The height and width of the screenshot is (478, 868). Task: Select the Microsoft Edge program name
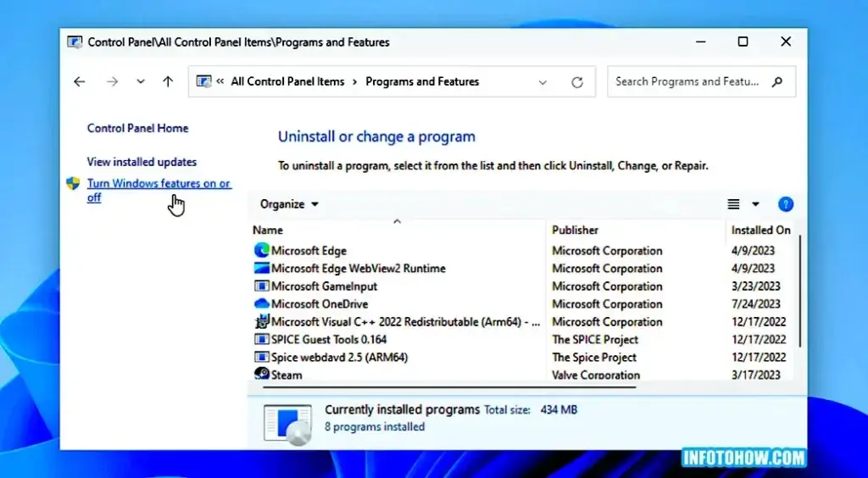309,251
